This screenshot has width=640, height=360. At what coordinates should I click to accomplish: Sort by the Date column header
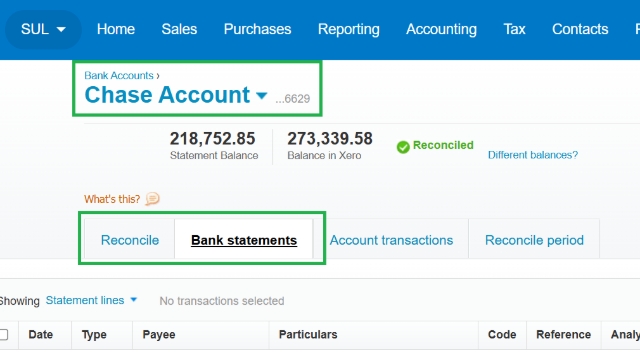pos(41,335)
